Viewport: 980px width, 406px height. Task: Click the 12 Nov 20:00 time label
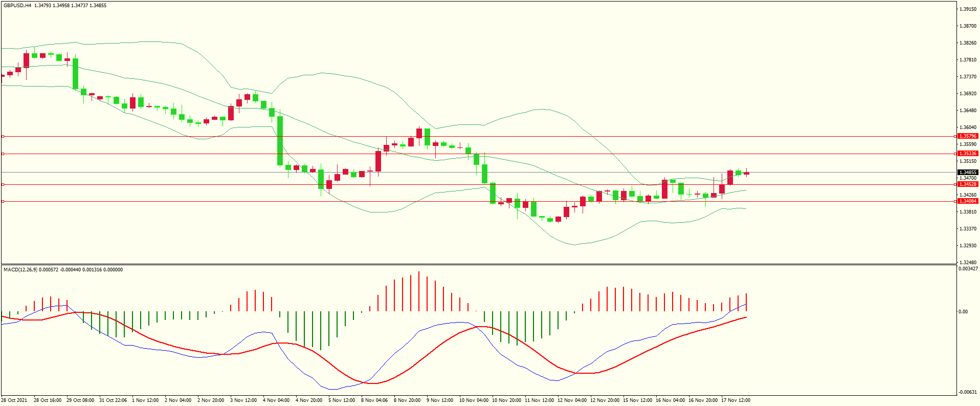point(605,400)
